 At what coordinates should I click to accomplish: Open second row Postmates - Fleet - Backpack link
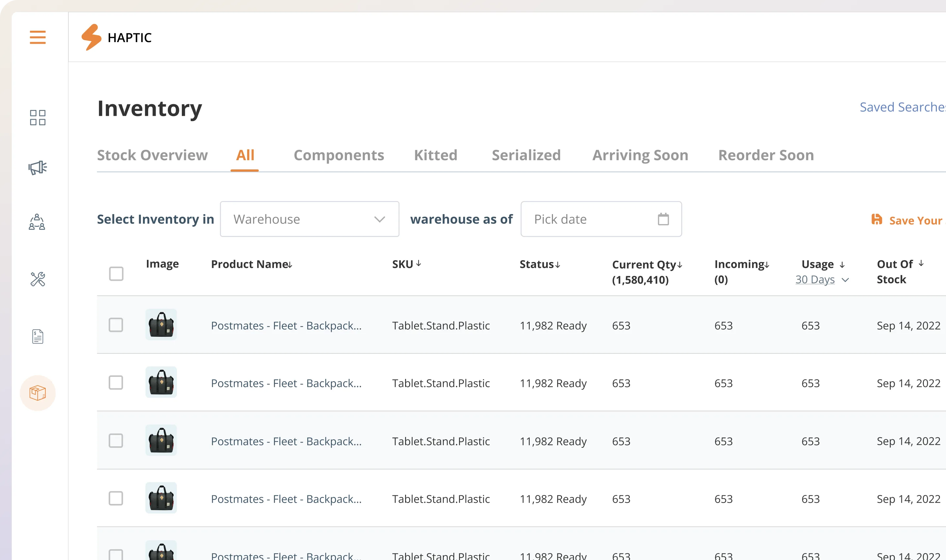[286, 383]
